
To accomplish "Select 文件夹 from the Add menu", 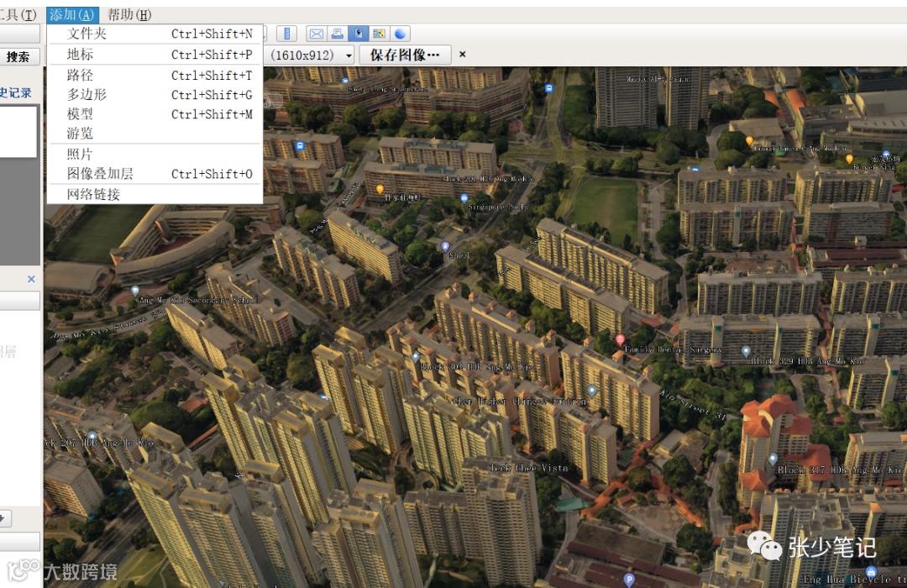I will point(155,34).
